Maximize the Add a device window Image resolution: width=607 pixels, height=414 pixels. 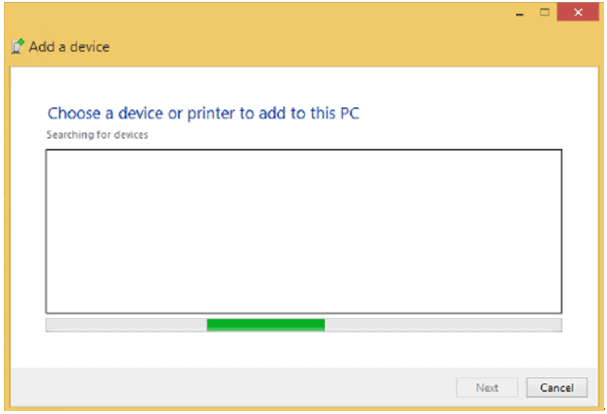tap(545, 13)
